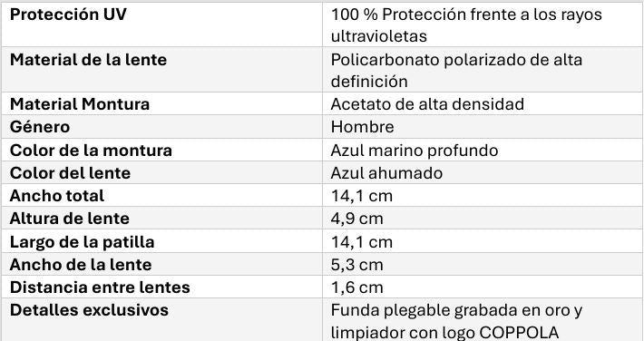Click the "Material Montura" label
The width and height of the screenshot is (644, 341).
(80, 104)
